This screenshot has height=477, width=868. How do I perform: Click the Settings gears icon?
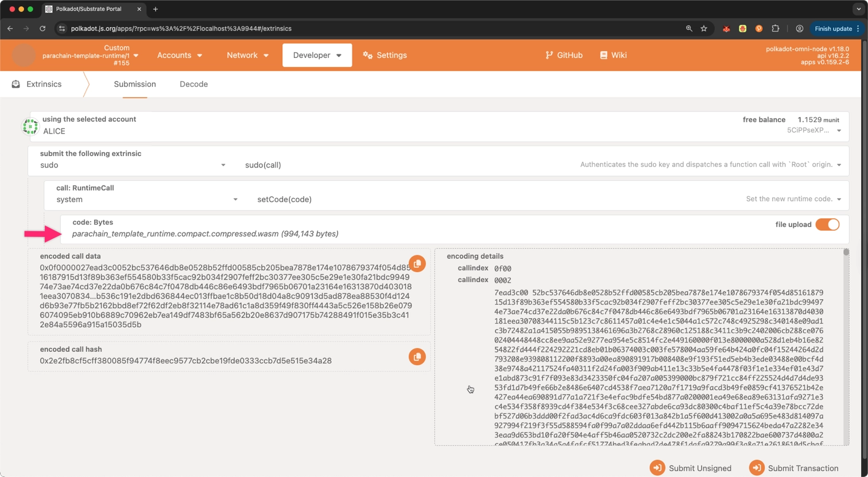coord(368,55)
